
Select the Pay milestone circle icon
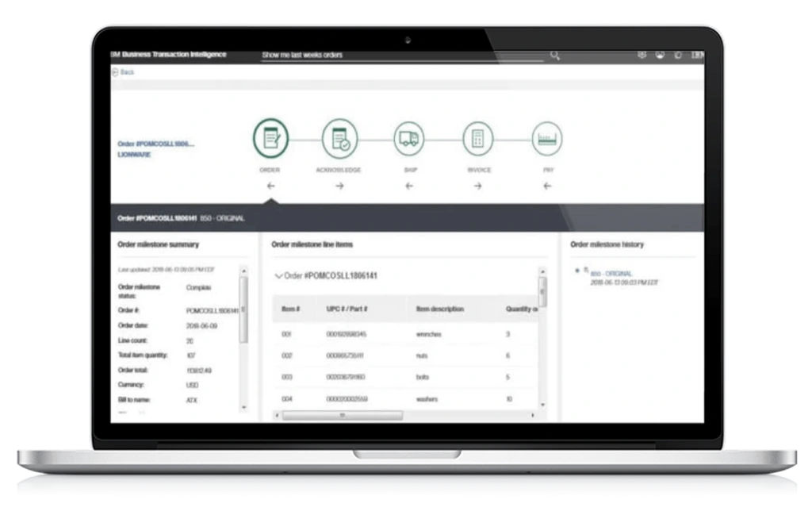coord(547,138)
